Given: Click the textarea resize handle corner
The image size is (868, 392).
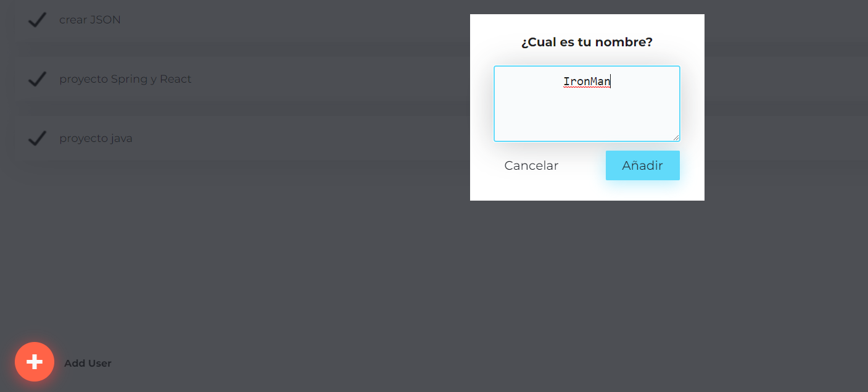Looking at the screenshot, I should click(676, 138).
